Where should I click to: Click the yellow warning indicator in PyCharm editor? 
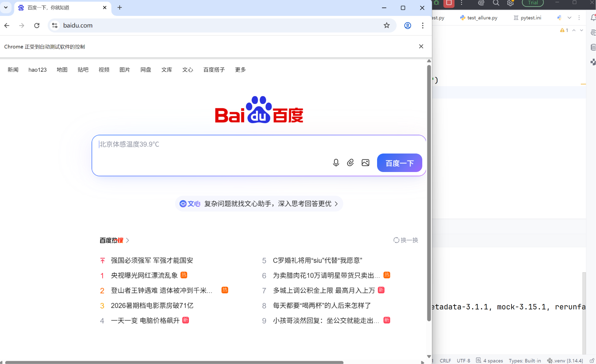tap(564, 30)
